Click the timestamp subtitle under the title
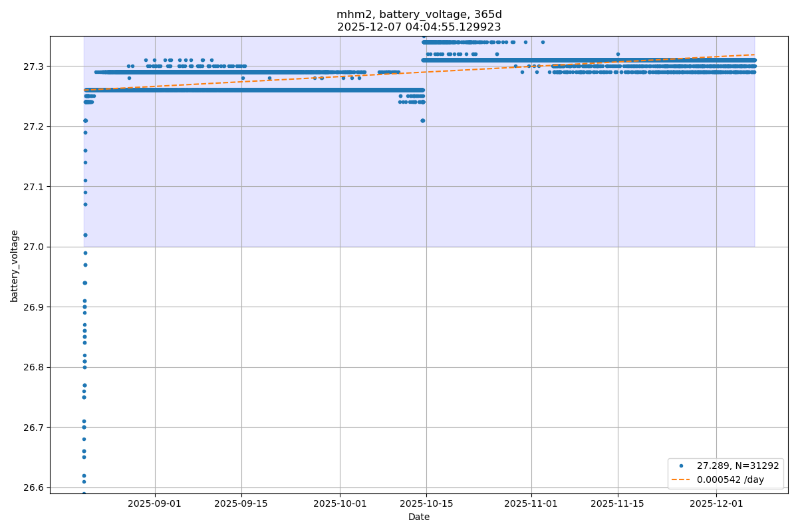Image resolution: width=798 pixels, height=532 pixels. (419, 27)
